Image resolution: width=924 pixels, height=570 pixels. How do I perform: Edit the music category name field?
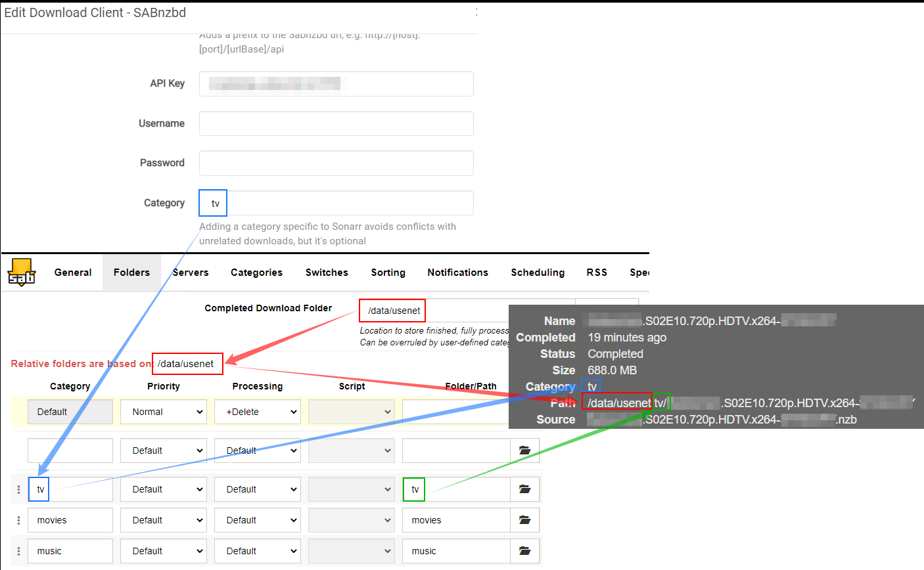click(70, 551)
